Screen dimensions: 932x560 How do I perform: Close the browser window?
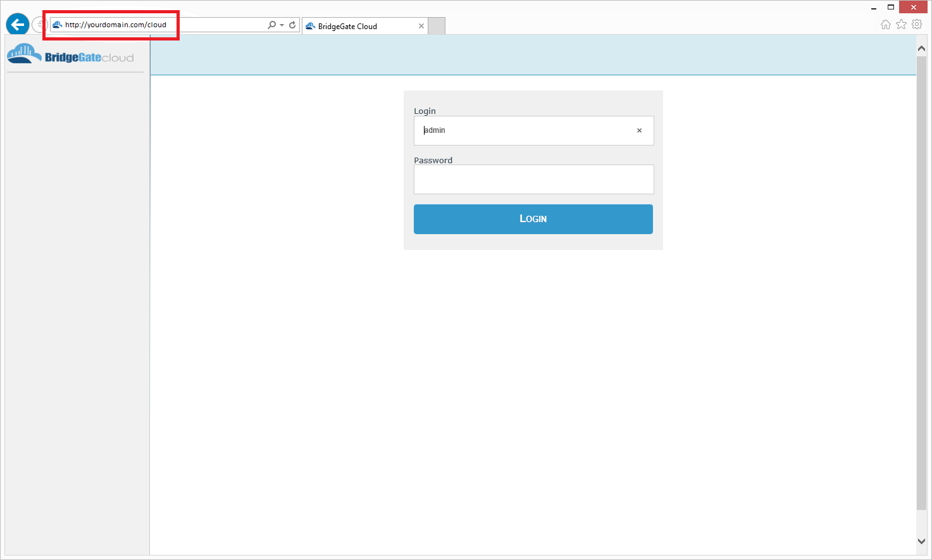[913, 8]
